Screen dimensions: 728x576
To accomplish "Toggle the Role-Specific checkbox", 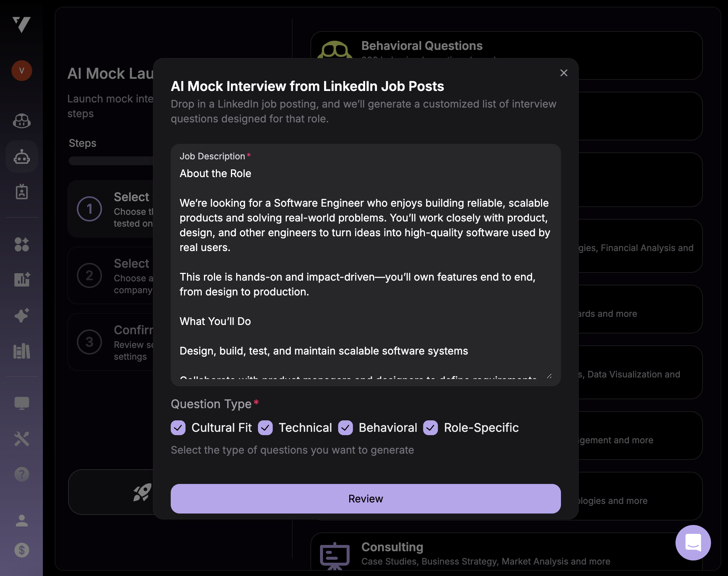I will click(431, 428).
